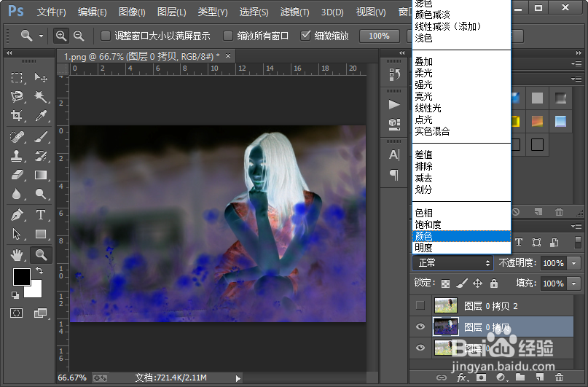This screenshot has height=387, width=588.
Task: Toggle lock position icon
Action: pyautogui.click(x=477, y=284)
